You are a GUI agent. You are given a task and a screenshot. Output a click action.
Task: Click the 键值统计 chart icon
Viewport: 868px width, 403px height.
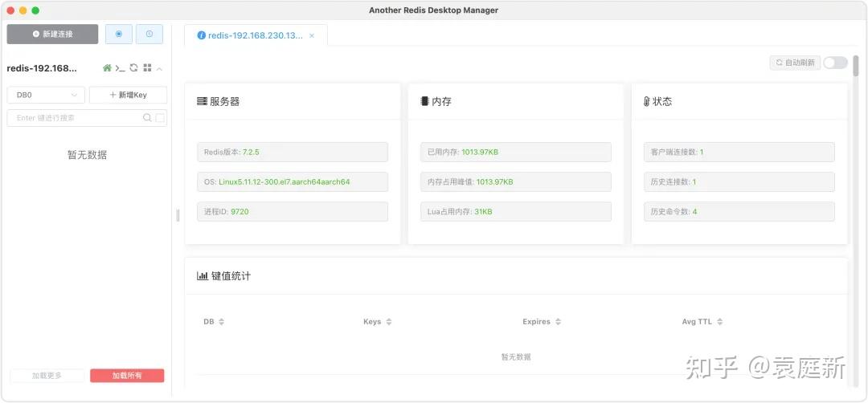pyautogui.click(x=203, y=276)
